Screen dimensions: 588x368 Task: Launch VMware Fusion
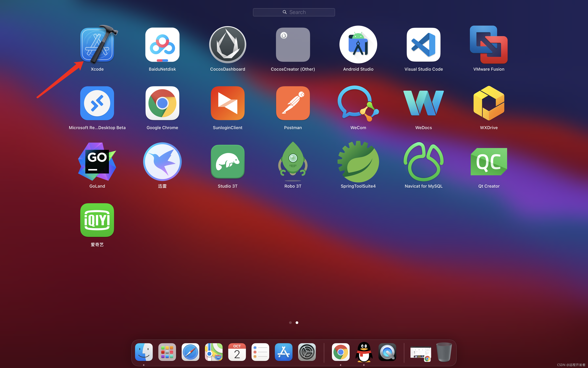[489, 45]
